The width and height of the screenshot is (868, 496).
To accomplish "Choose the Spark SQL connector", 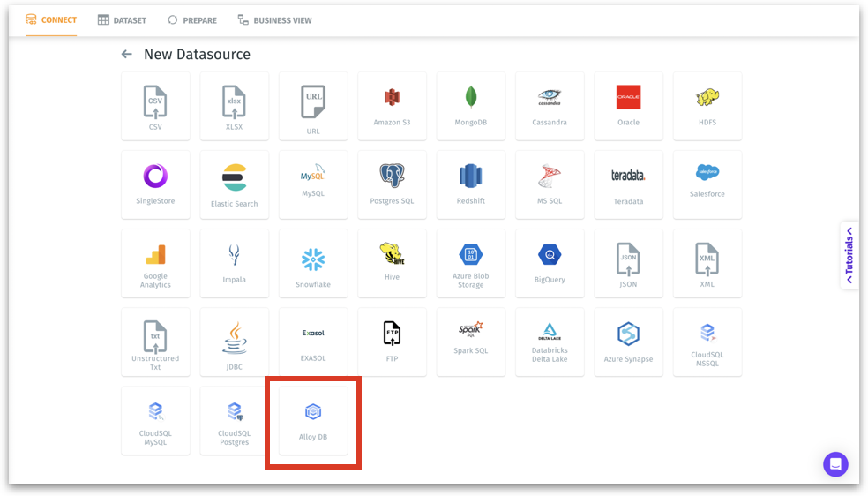I will [x=471, y=342].
